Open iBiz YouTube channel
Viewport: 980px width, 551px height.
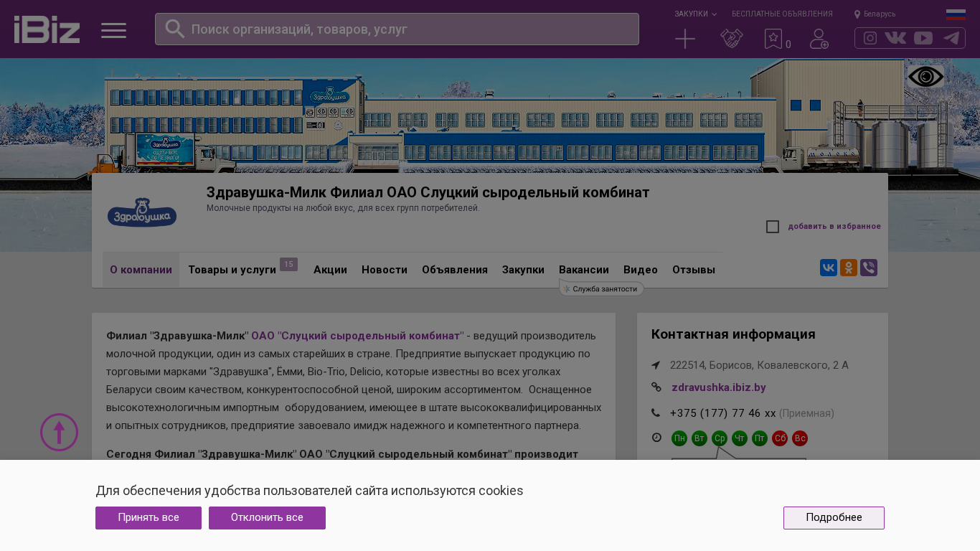(x=923, y=38)
